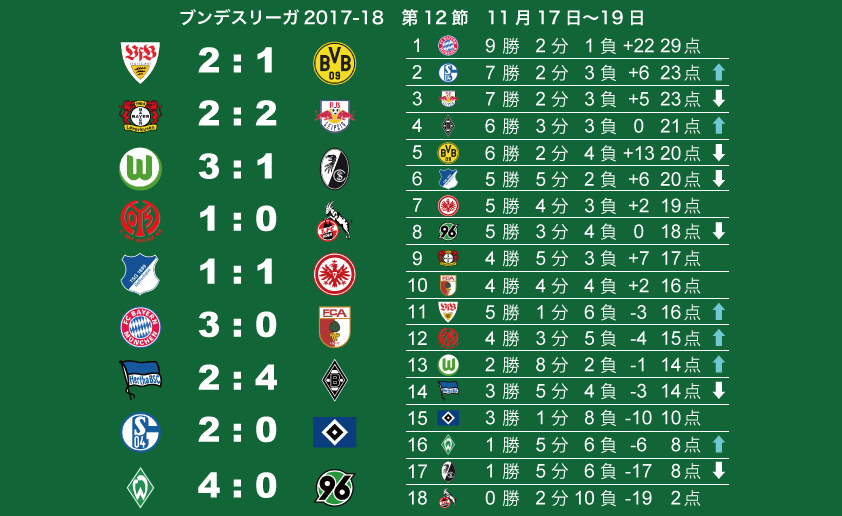
Task: Select the large Hoffenheim crest
Action: [140, 274]
